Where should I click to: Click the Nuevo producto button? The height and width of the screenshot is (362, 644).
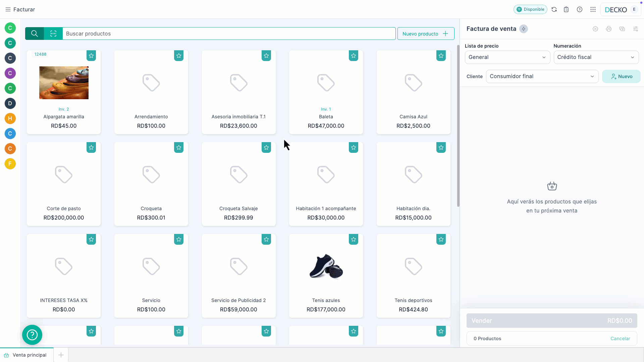426,34
